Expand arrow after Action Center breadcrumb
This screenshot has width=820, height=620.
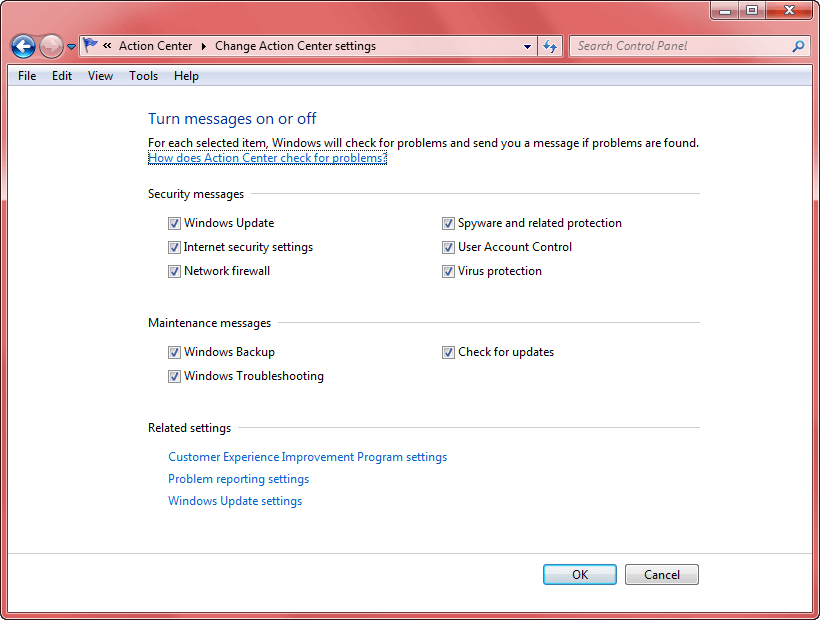pos(203,46)
